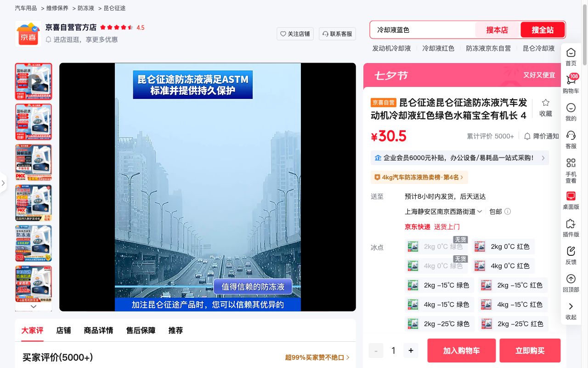Screen dimensions: 588x368
Task: Expand 企业会员6000元补贴 banner arrow
Action: (x=543, y=158)
